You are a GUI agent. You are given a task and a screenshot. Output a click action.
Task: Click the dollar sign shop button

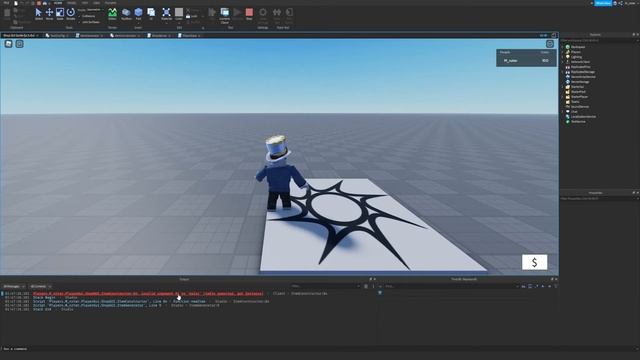[534, 262]
